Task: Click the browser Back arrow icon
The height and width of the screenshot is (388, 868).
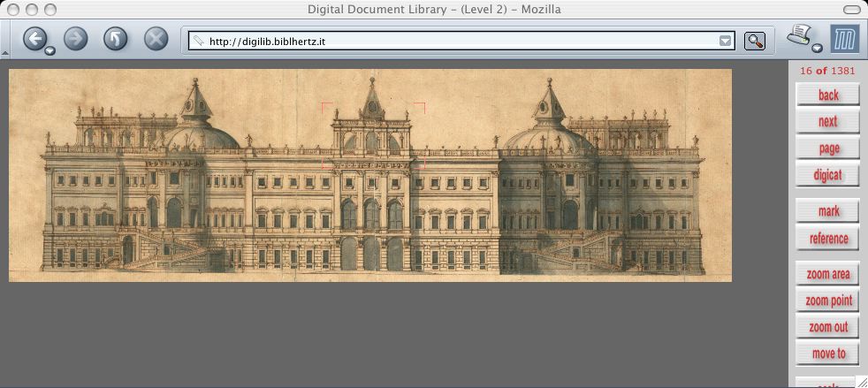Action: [34, 39]
